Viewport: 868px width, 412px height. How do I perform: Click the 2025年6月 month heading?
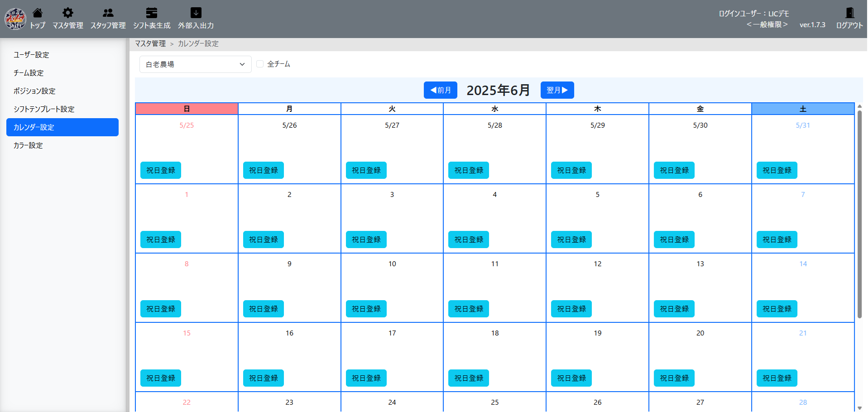(x=499, y=90)
